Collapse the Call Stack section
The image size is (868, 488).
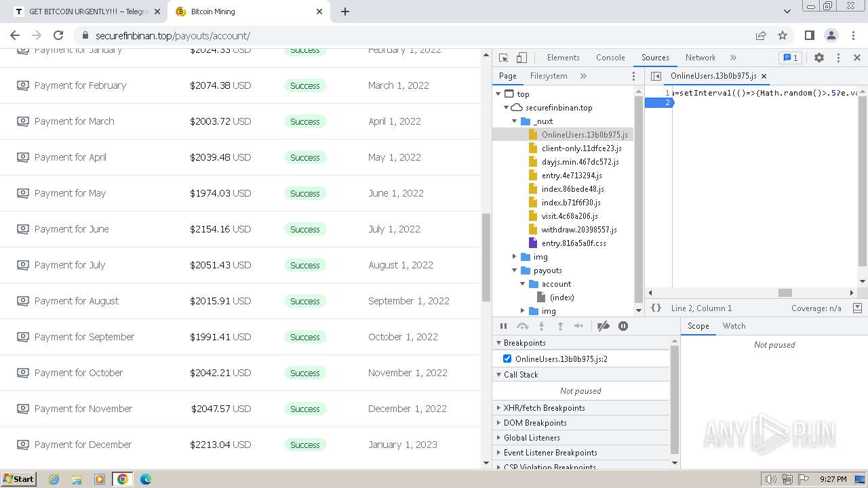[581, 375]
